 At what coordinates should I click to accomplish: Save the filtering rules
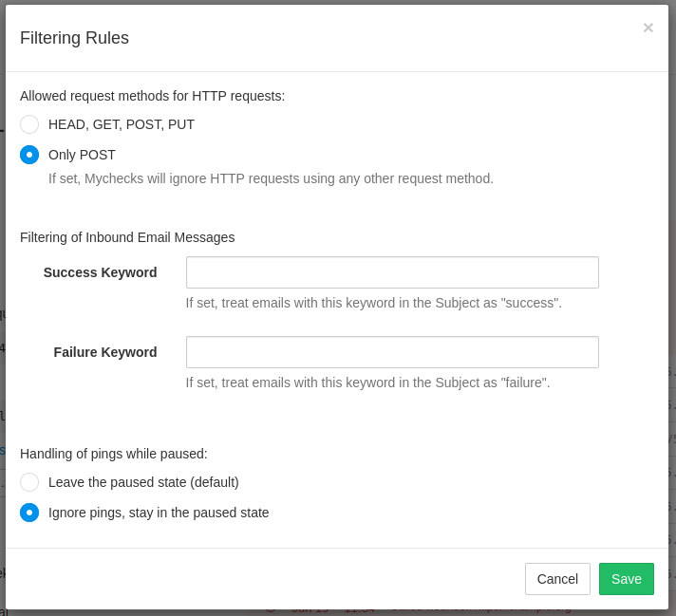(626, 579)
